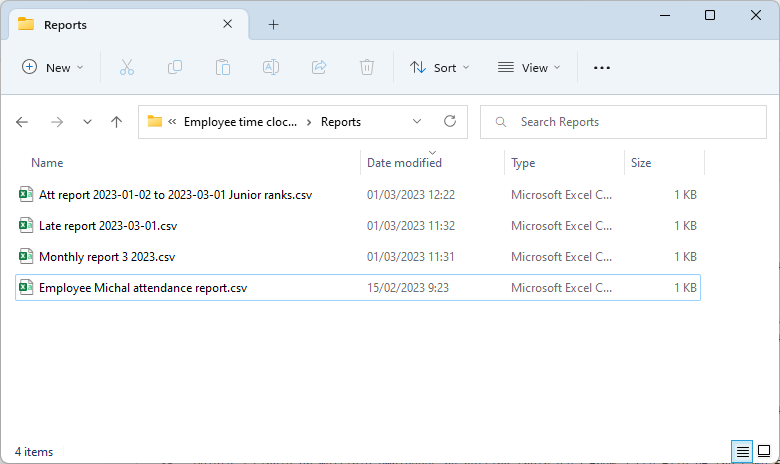The width and height of the screenshot is (780, 464).
Task: Select Employee Michal attendance report.csv file
Action: click(358, 287)
